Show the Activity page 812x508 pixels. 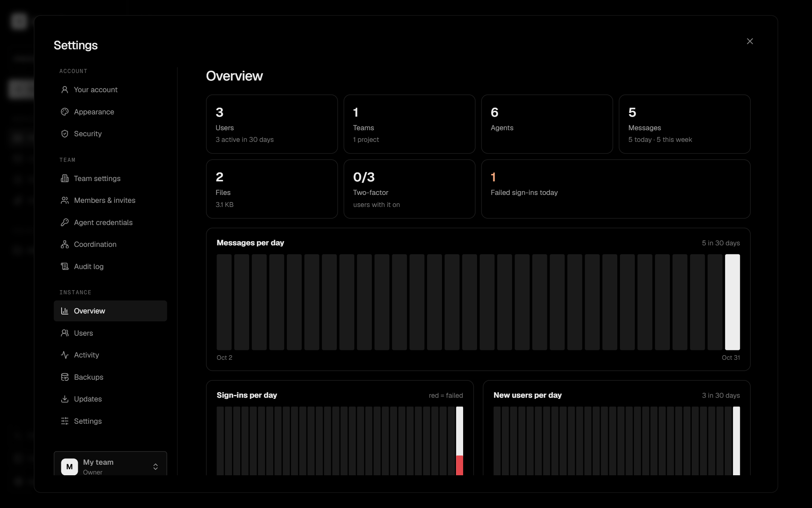point(110,355)
